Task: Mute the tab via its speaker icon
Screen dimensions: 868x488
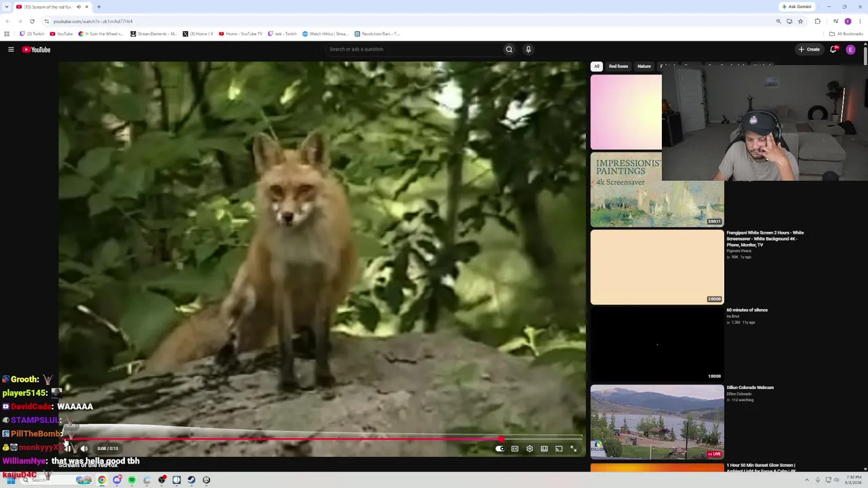Action: [78, 7]
